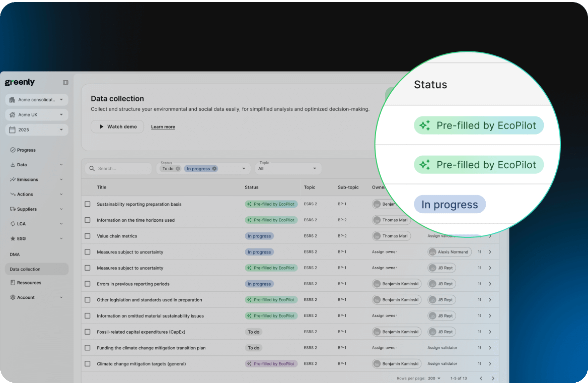
Task: Go to the previous page arrow
Action: [x=481, y=378]
